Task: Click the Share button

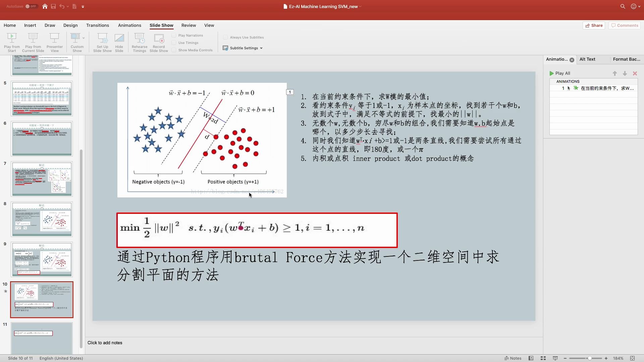Action: click(594, 25)
